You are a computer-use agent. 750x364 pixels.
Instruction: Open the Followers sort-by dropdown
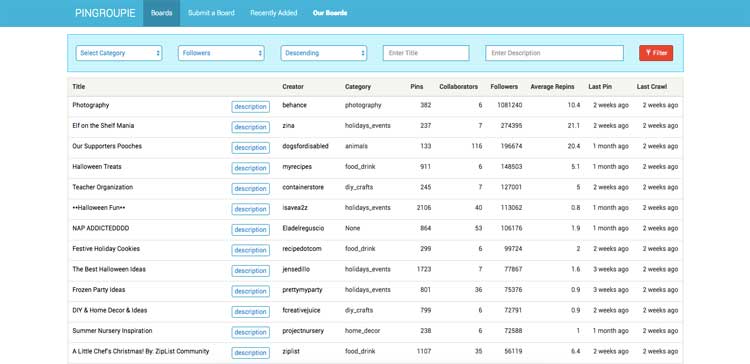(x=221, y=53)
